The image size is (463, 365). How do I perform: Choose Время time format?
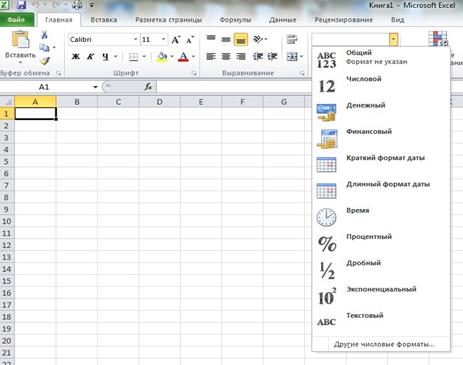pyautogui.click(x=380, y=218)
